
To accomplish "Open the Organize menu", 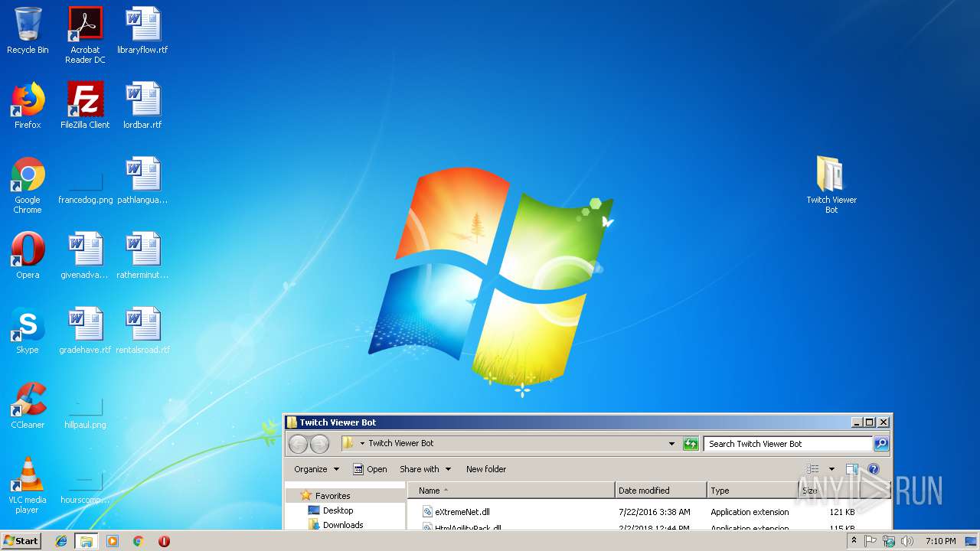I will tap(316, 469).
